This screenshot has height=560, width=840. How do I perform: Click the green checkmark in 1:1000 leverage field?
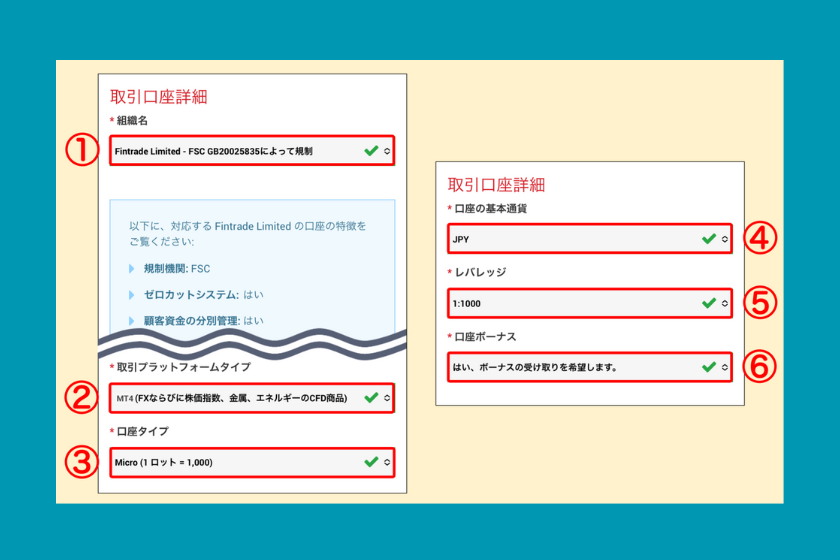pyautogui.click(x=709, y=303)
